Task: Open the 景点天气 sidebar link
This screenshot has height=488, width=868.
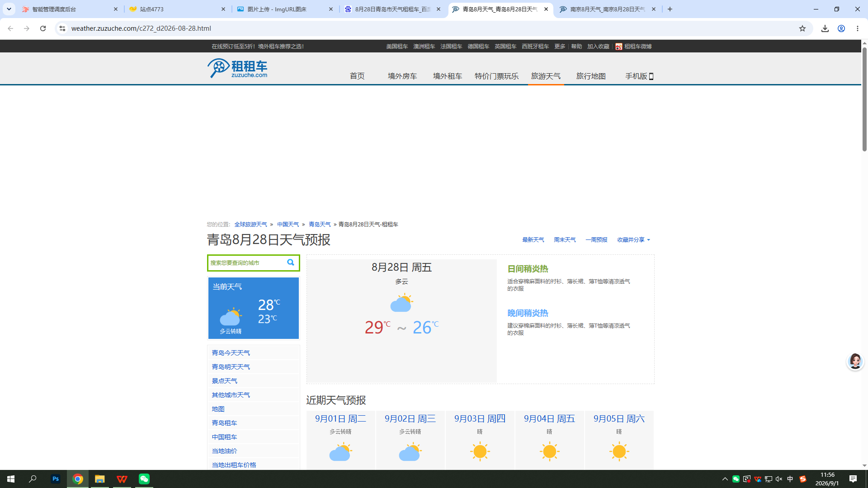Action: [x=224, y=381]
